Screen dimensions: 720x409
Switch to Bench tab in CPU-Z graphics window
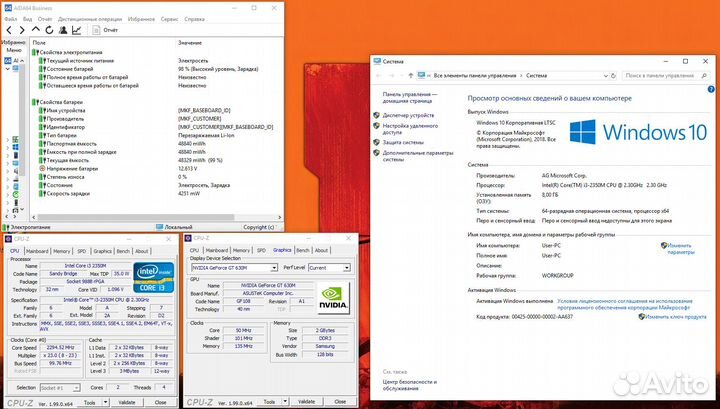click(303, 250)
